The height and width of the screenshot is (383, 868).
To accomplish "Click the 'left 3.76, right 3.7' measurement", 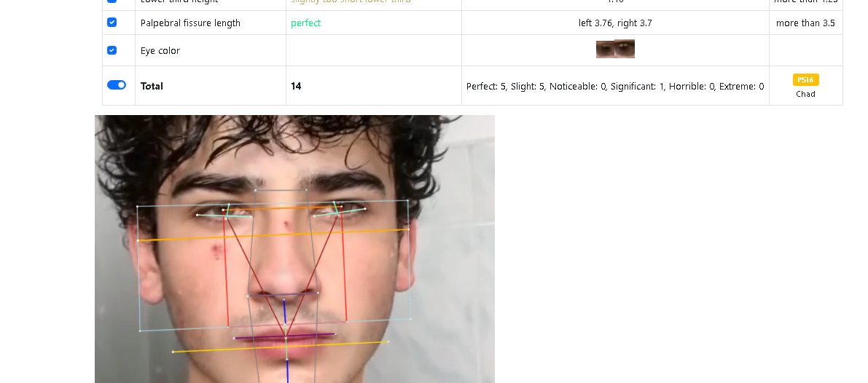I will [615, 23].
